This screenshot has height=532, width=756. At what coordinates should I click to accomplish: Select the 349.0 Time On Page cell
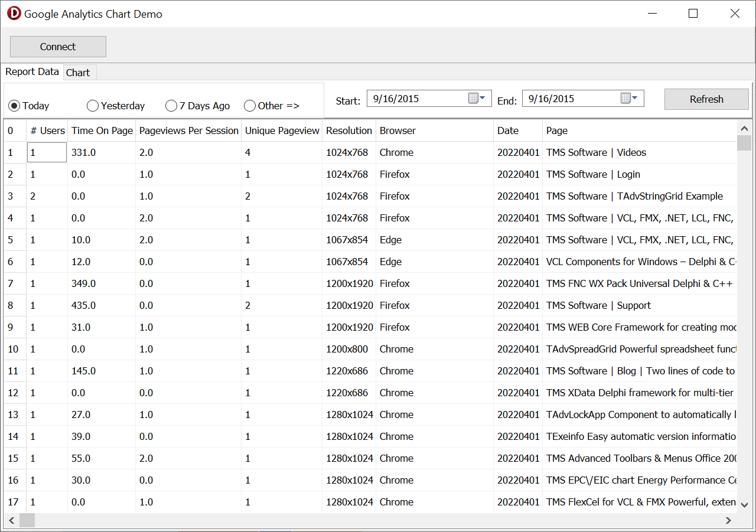102,283
